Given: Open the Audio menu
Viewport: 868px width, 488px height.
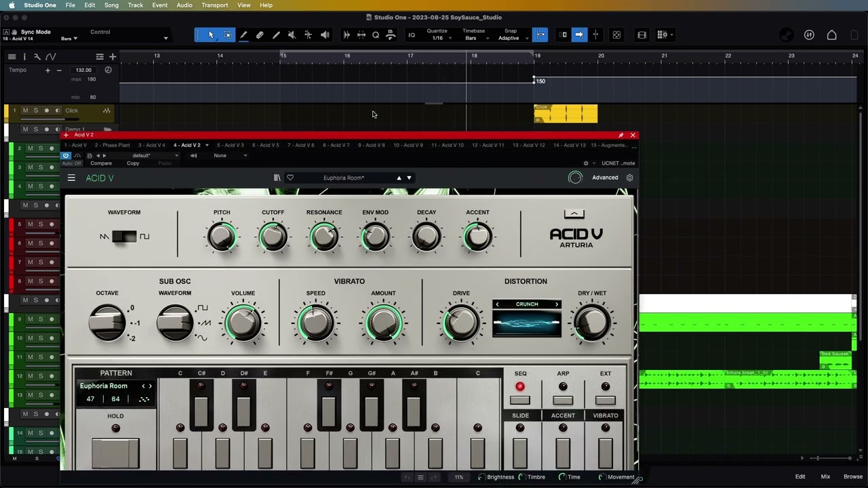Looking at the screenshot, I should coord(184,5).
